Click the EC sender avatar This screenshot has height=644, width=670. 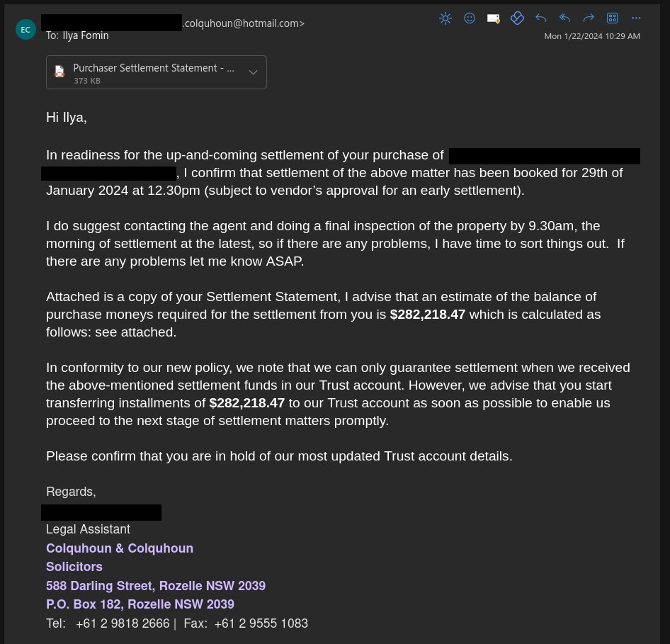25,29
